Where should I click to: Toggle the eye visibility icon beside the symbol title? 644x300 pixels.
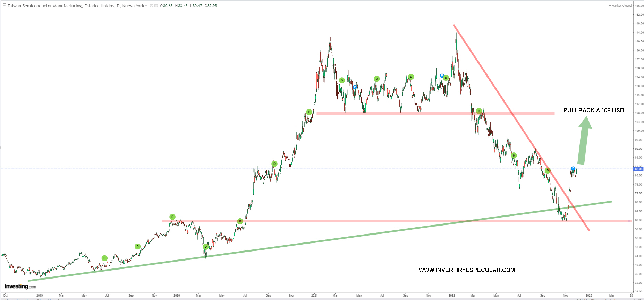click(x=152, y=6)
